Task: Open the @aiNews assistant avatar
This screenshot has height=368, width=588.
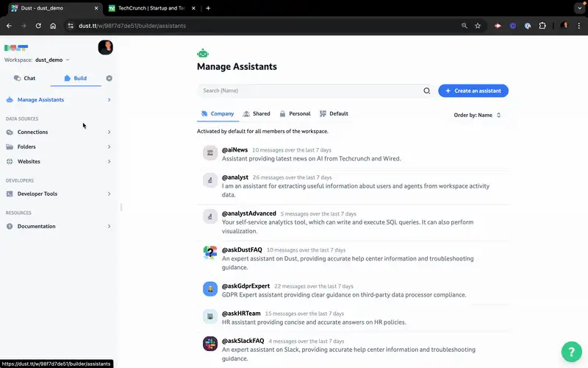Action: click(x=210, y=153)
